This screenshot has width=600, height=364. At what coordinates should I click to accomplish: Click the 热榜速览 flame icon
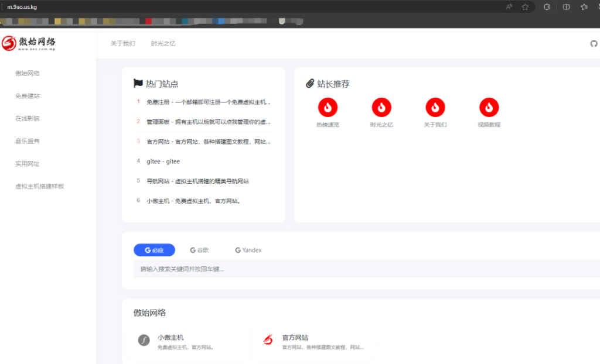point(328,107)
